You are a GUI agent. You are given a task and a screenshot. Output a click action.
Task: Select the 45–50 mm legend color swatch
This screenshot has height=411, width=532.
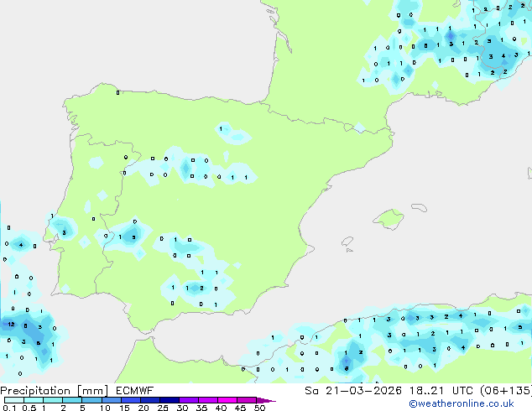(247, 400)
